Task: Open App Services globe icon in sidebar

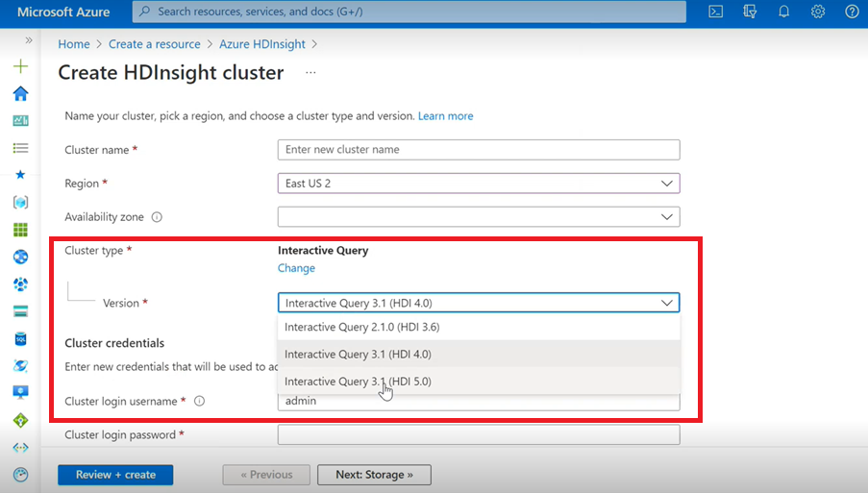Action: tap(20, 257)
